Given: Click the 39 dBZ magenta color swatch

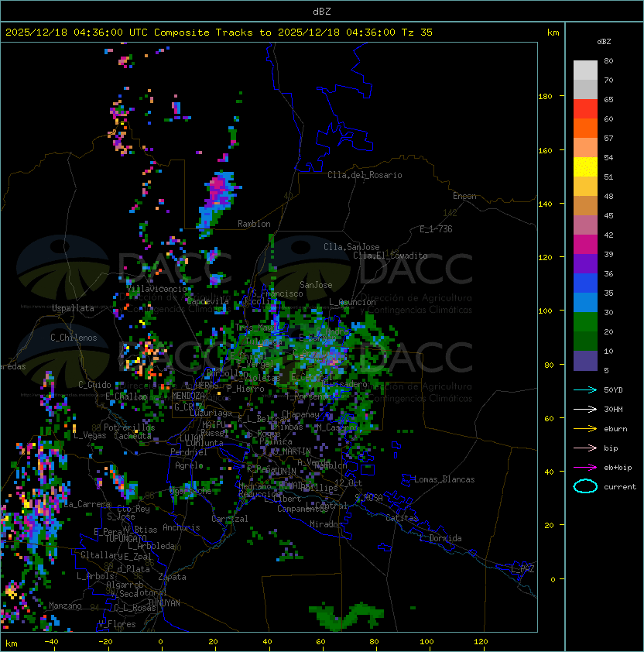Looking at the screenshot, I should click(x=585, y=244).
